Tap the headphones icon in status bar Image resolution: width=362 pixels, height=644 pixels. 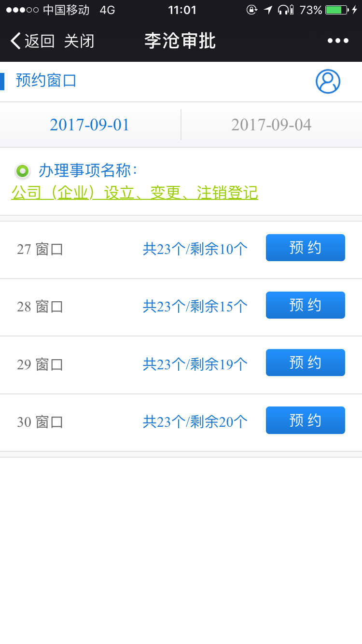(x=286, y=10)
